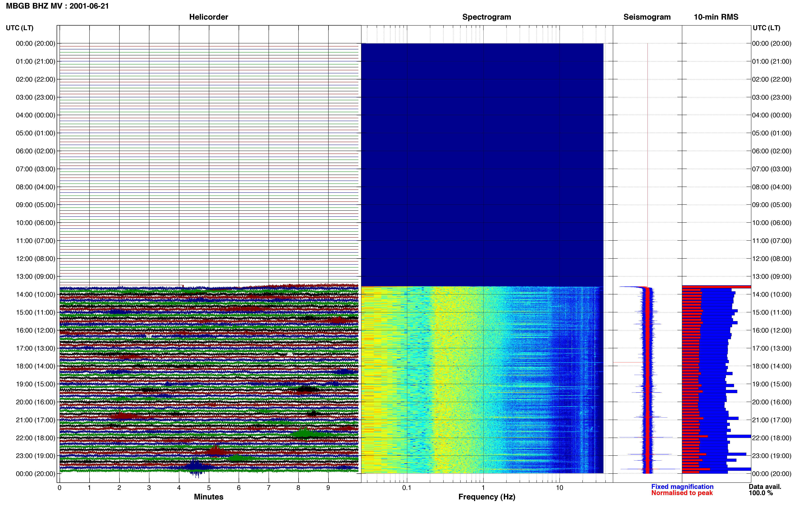Image resolution: width=812 pixels, height=508 pixels.
Task: Click frequency tick label 10
Action: [559, 487]
